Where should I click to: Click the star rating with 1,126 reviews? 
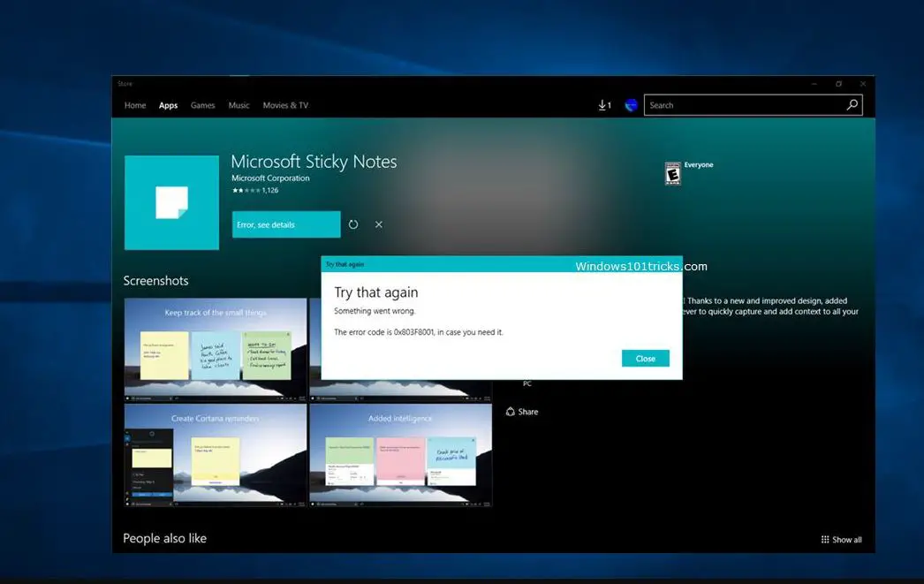click(255, 190)
